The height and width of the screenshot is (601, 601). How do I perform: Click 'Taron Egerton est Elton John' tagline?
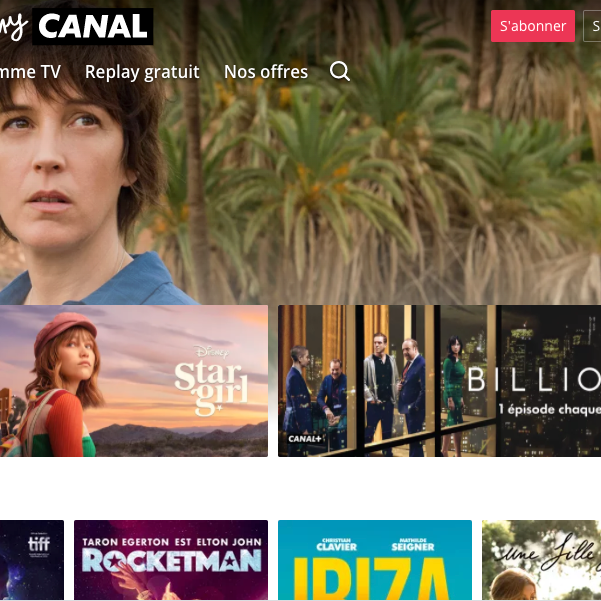point(172,542)
